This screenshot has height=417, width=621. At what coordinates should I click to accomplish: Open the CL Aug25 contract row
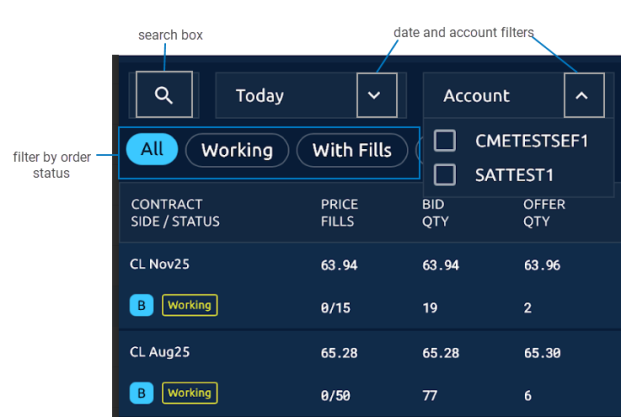tap(160, 354)
